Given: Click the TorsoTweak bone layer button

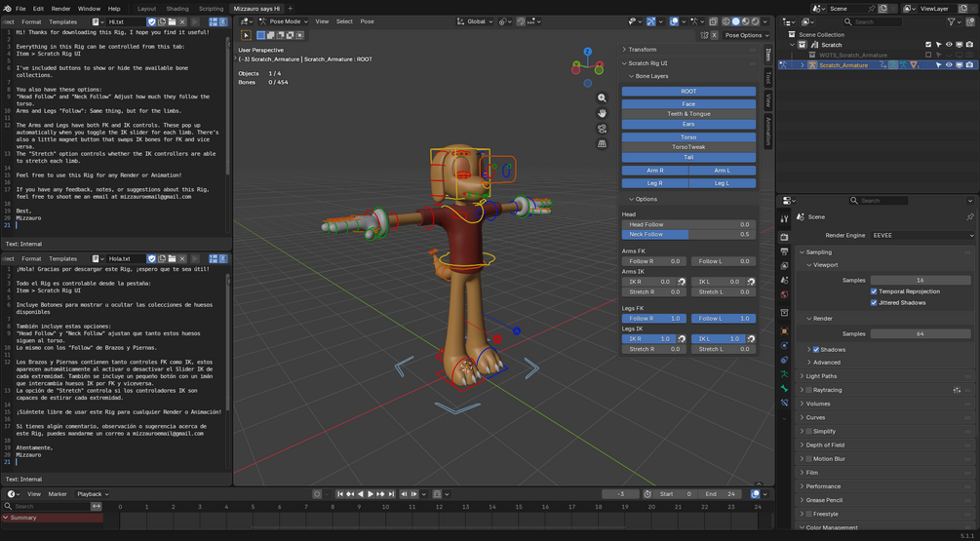Looking at the screenshot, I should click(688, 147).
